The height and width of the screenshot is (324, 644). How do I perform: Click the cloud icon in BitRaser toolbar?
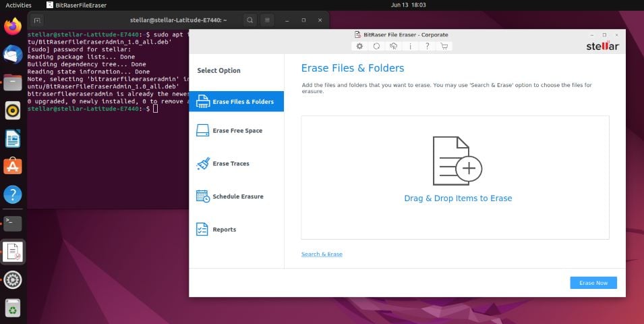393,46
